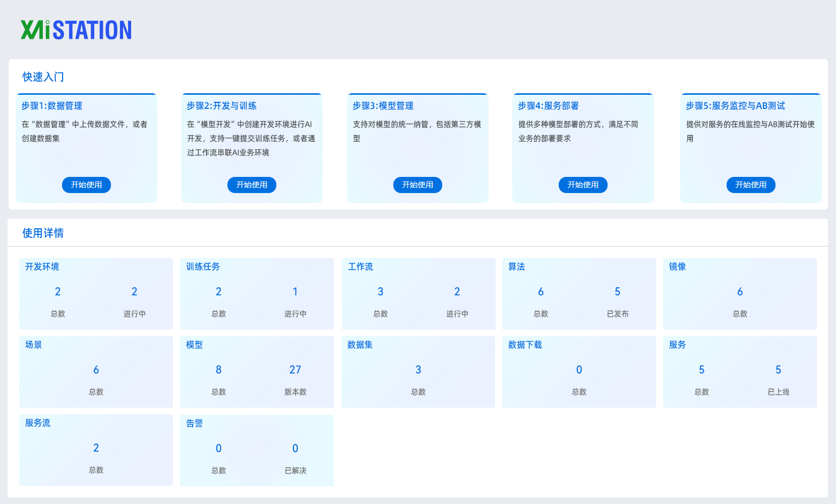Open the 镜像 total count
The width and height of the screenshot is (836, 504).
pos(740,292)
